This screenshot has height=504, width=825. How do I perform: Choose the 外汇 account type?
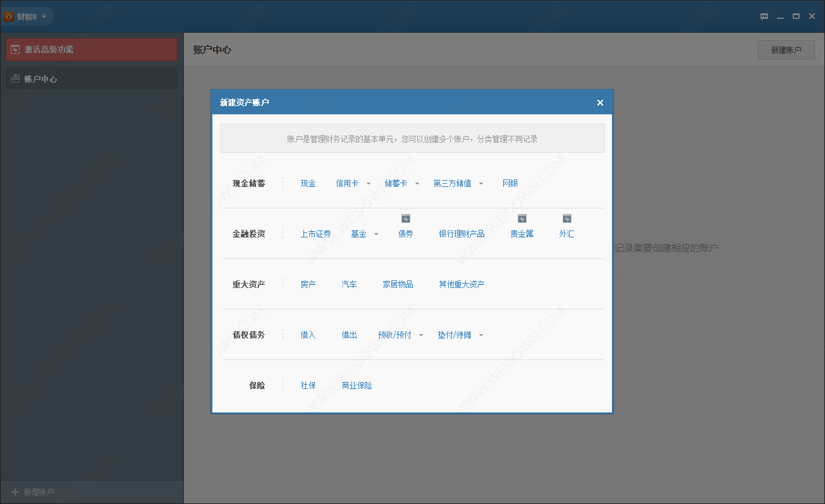[x=566, y=234]
